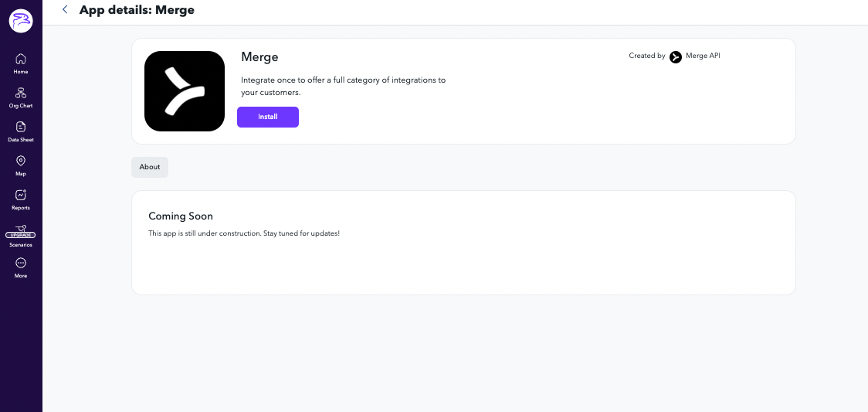This screenshot has width=868, height=412.
Task: Switch to the About tab
Action: pos(150,167)
